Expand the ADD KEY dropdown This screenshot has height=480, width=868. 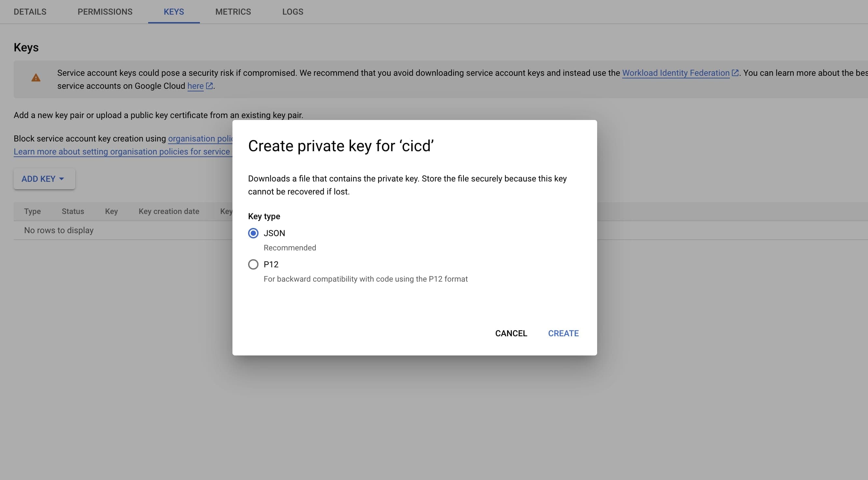click(x=44, y=179)
